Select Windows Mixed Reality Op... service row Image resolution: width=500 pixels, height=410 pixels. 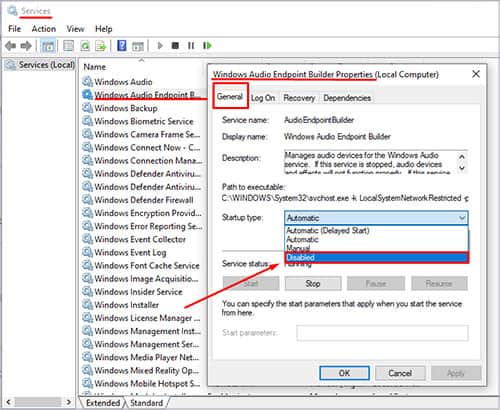click(x=142, y=370)
